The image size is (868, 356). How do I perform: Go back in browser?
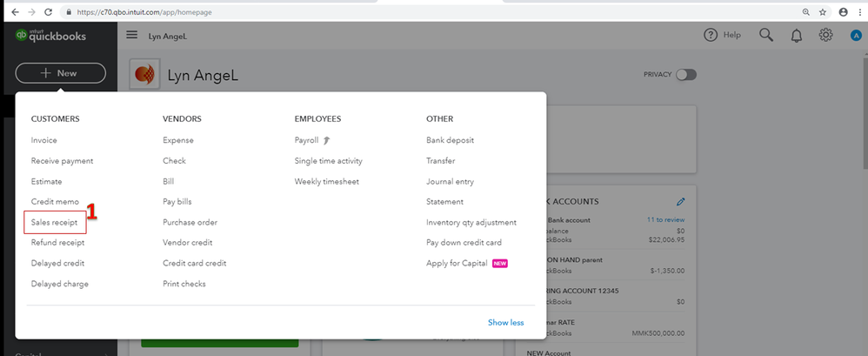(x=15, y=11)
